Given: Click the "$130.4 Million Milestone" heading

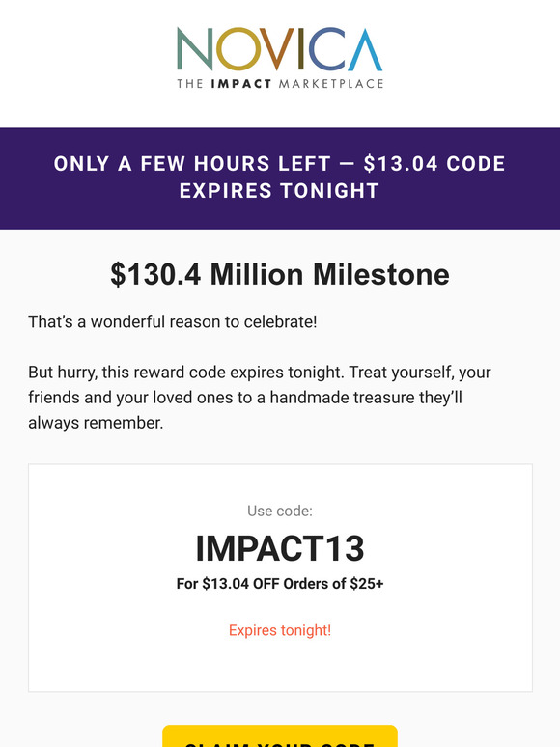Looking at the screenshot, I should pyautogui.click(x=280, y=275).
